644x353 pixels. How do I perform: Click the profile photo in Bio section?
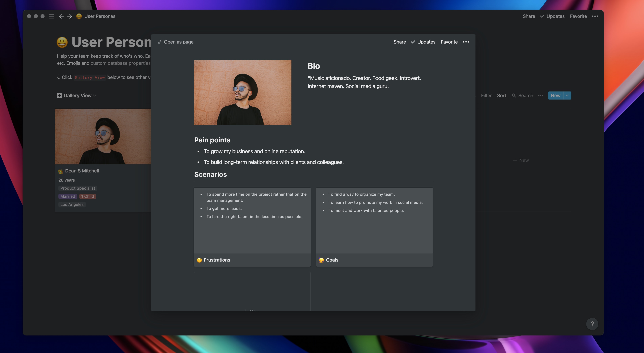point(242,92)
